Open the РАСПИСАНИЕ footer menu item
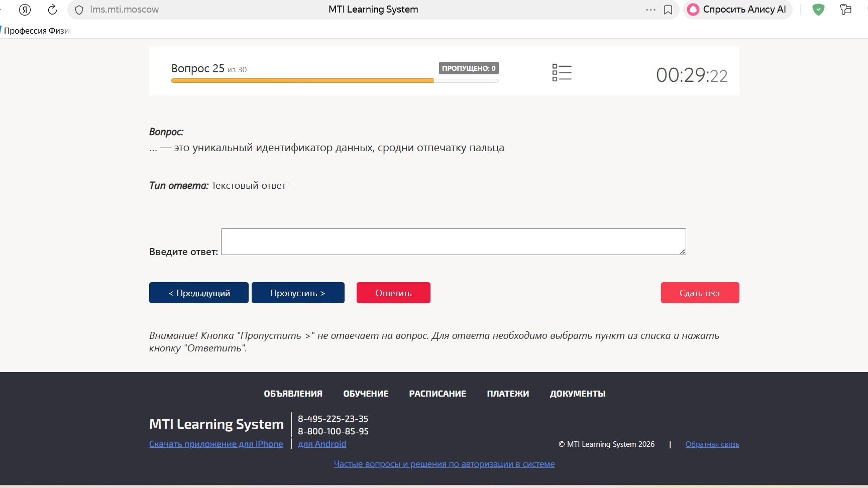Viewport: 868px width, 488px height. pos(438,394)
